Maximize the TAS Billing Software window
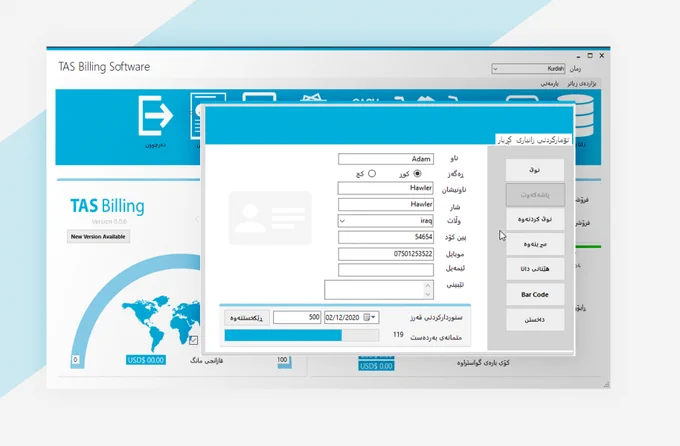Screen dimensions: 680x446 590,56
